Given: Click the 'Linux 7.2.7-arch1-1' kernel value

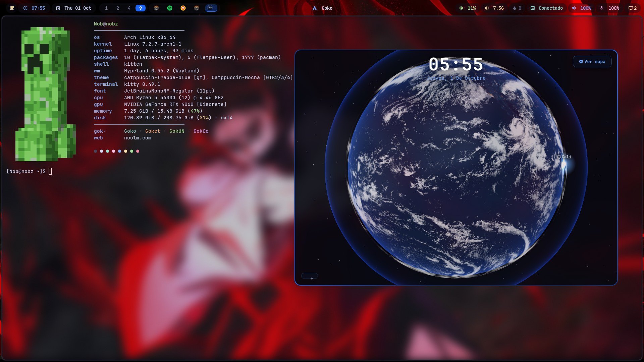Looking at the screenshot, I should click(153, 44).
